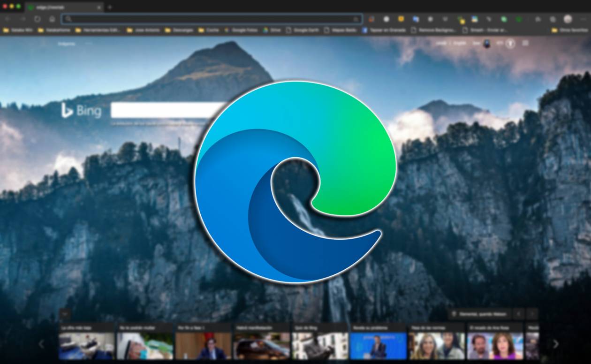Focus the Bing search box
This screenshot has width=591, height=364.
coord(169,110)
